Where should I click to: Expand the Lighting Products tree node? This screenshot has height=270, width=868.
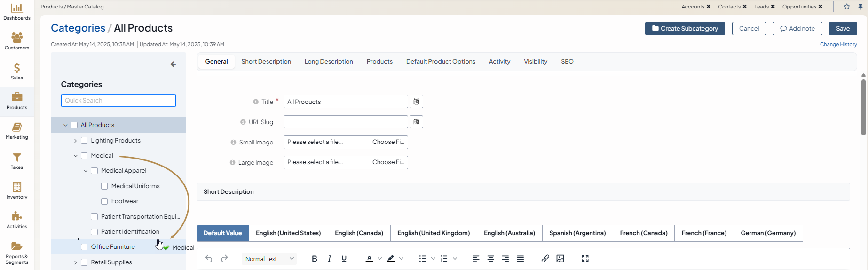point(75,141)
